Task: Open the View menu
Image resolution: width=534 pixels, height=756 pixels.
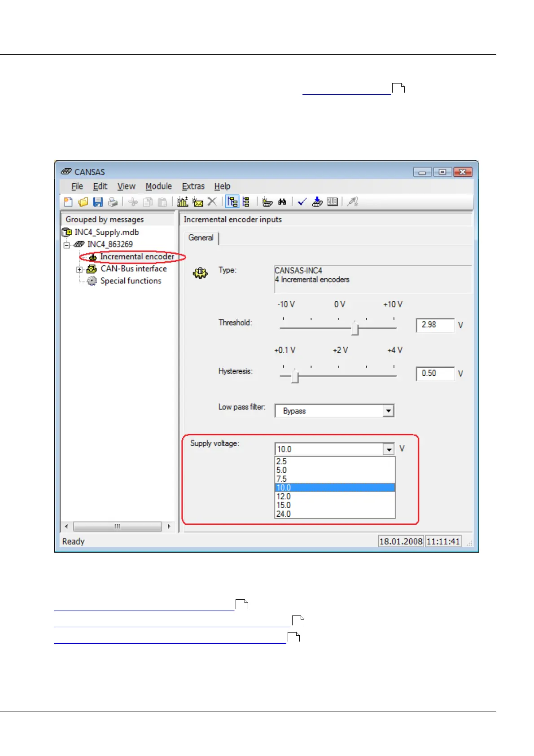Action: click(x=127, y=186)
